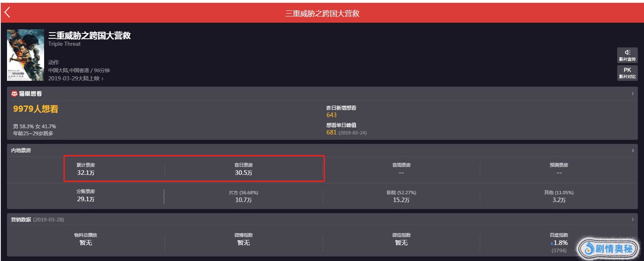Viewport: 644px width, 261px height.
Task: Expand the 猫眼想看 section chevron
Action: 633,94
